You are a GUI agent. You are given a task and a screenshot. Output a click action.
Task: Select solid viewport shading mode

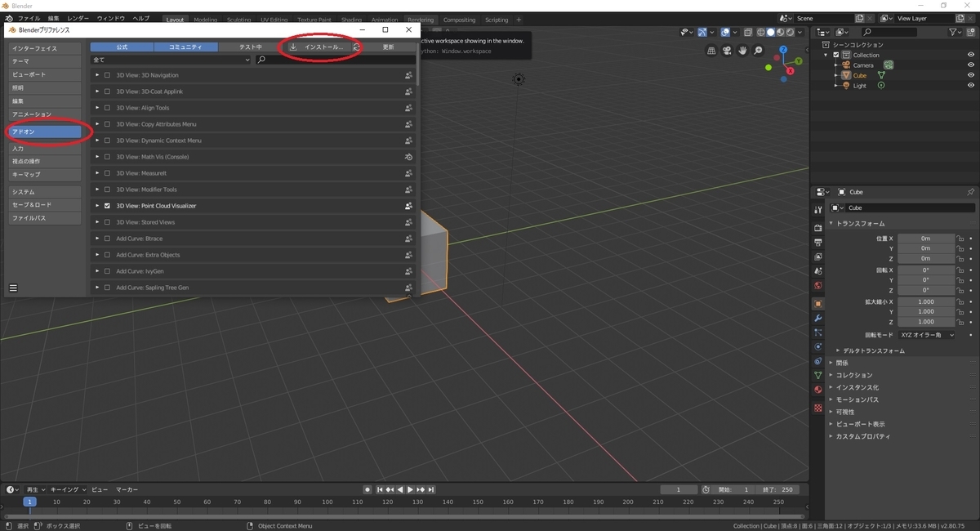point(770,32)
